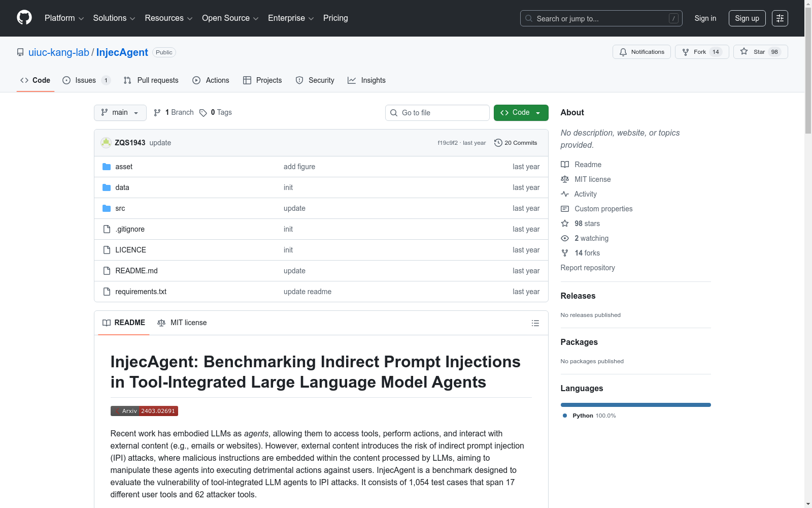Select the MIT license tab in file viewer

click(182, 323)
